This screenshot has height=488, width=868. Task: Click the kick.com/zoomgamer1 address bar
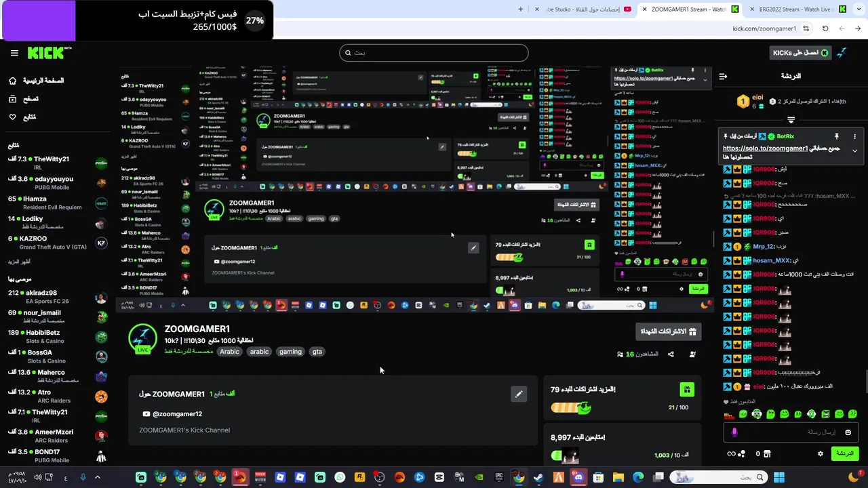(x=764, y=28)
